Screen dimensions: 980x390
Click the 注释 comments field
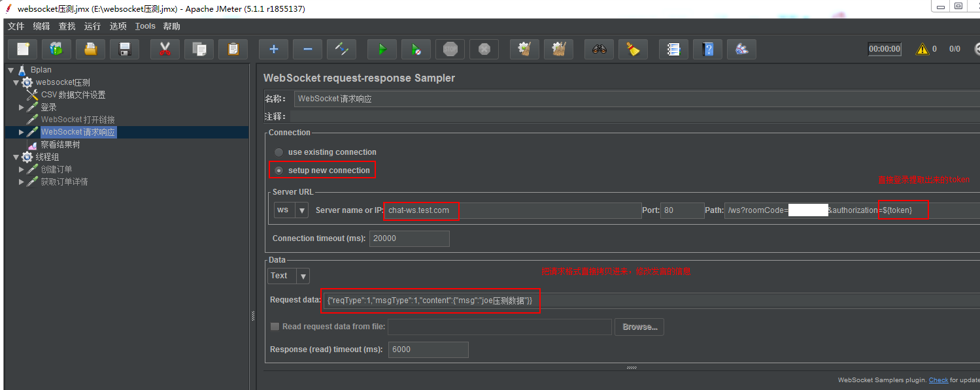pos(636,116)
